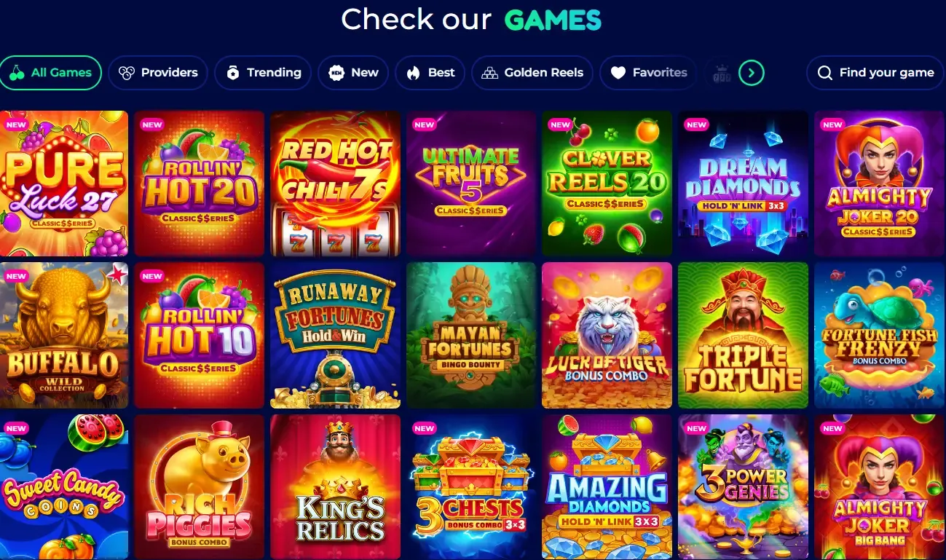This screenshot has width=946, height=560.
Task: Launch the Pure Luck 27 game
Action: 64,184
